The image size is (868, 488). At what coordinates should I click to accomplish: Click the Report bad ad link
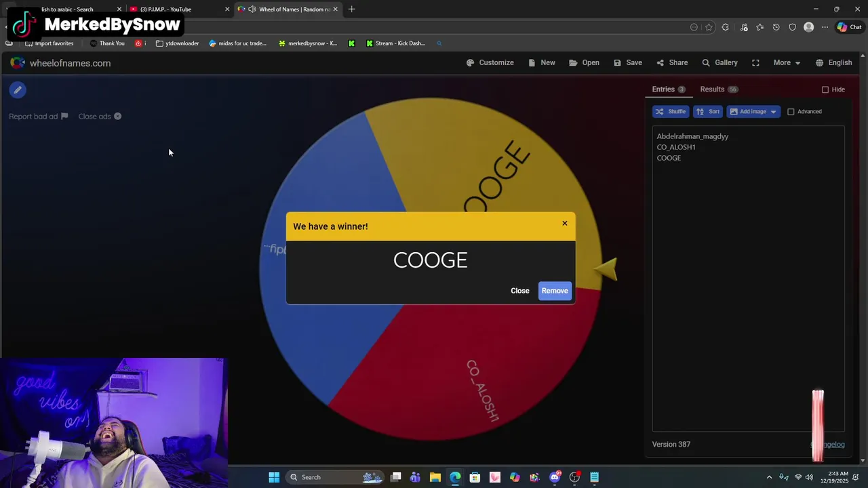tap(39, 117)
